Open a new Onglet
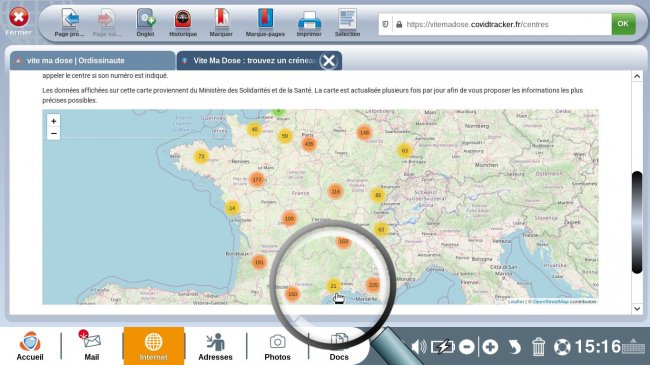Screen dimensions: 650x365 tap(146, 23)
